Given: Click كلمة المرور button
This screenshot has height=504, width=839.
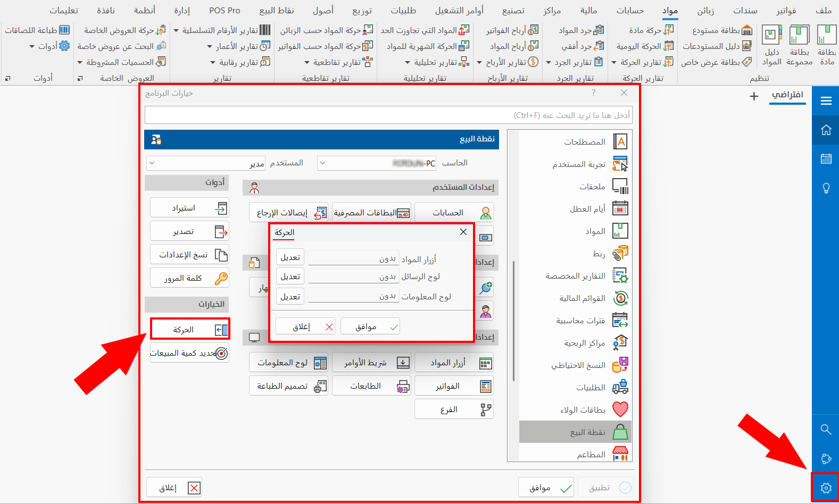Looking at the screenshot, I should point(190,278).
